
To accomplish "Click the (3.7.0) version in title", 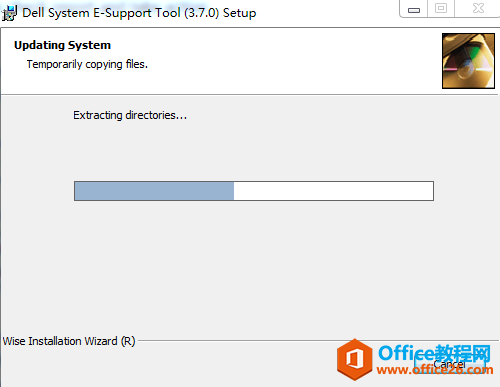I will pyautogui.click(x=202, y=13).
